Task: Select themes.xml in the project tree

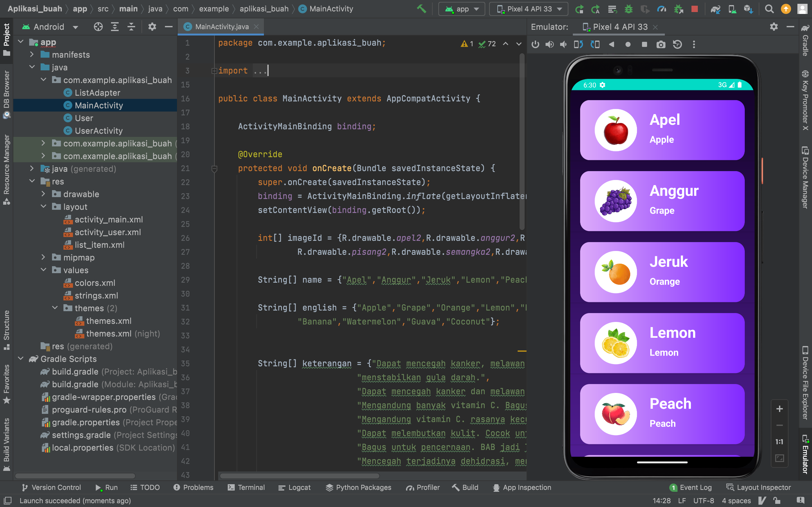Action: 109,321
